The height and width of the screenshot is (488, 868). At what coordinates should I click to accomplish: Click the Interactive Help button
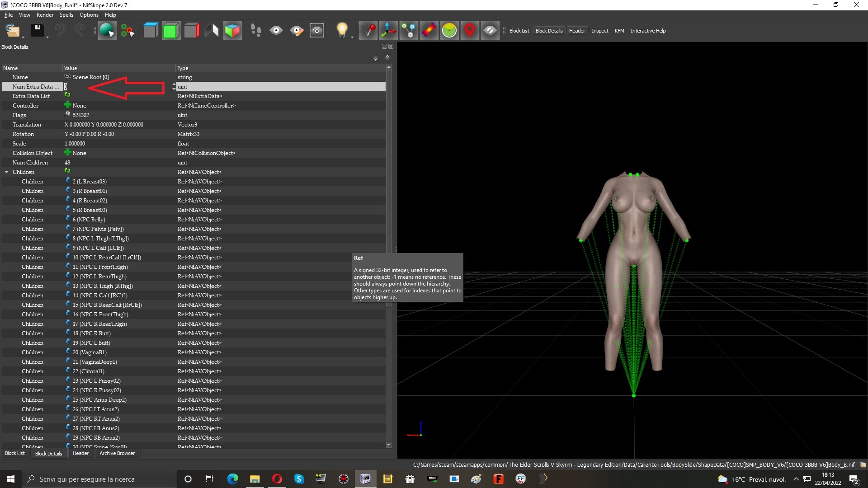tap(648, 31)
